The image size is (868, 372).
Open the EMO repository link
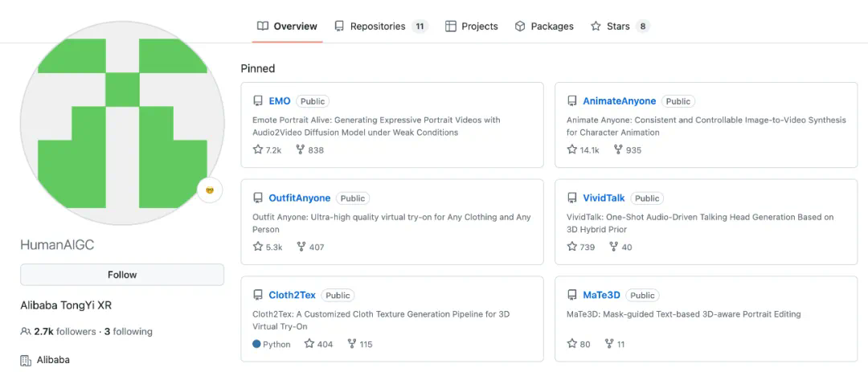click(280, 101)
